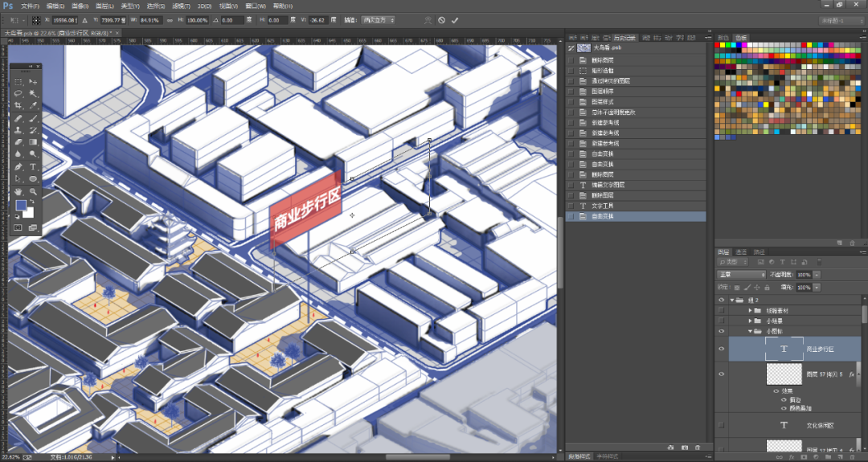The width and height of the screenshot is (868, 462).
Task: Click the foreground color swatch
Action: 22,206
